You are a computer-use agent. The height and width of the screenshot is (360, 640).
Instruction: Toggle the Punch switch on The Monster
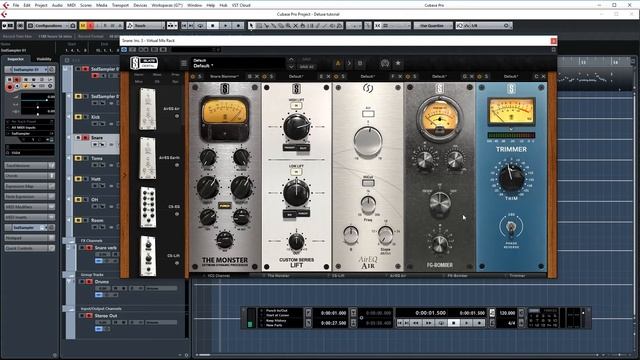pyautogui.click(x=224, y=206)
